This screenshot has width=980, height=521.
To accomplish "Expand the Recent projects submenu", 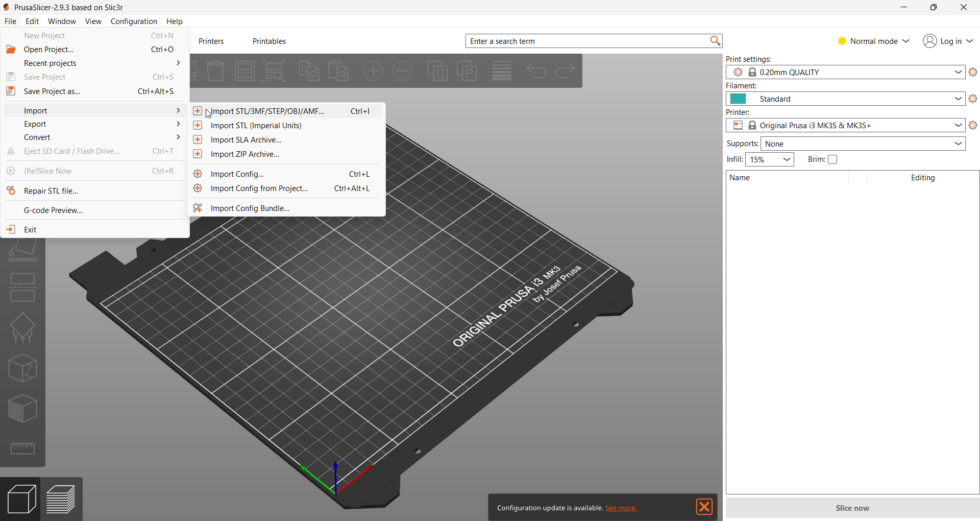I will [x=95, y=63].
